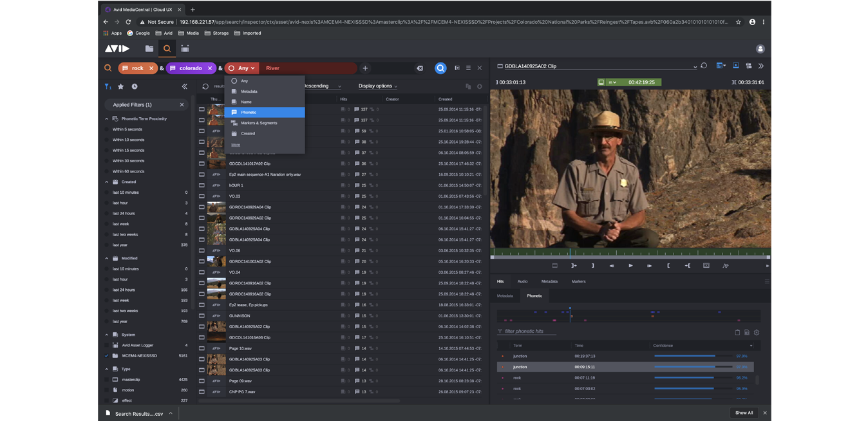
Task: Click the dock panel icon beside the search button
Action: pos(457,68)
